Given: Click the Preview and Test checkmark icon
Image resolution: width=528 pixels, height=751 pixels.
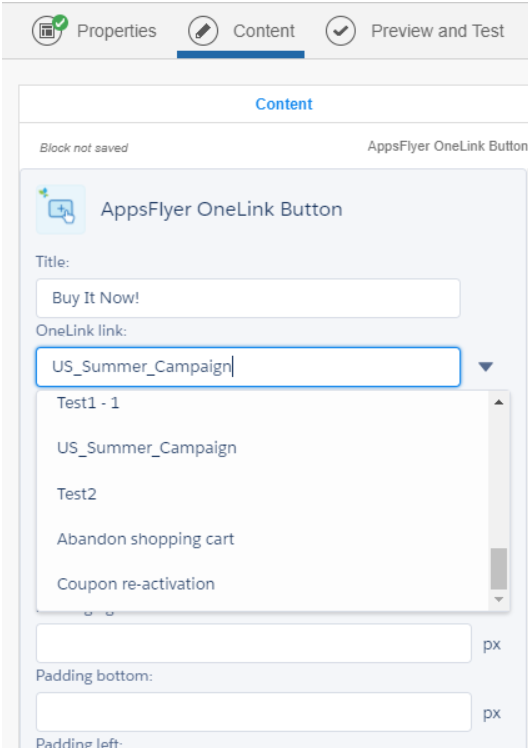Looking at the screenshot, I should pyautogui.click(x=340, y=31).
